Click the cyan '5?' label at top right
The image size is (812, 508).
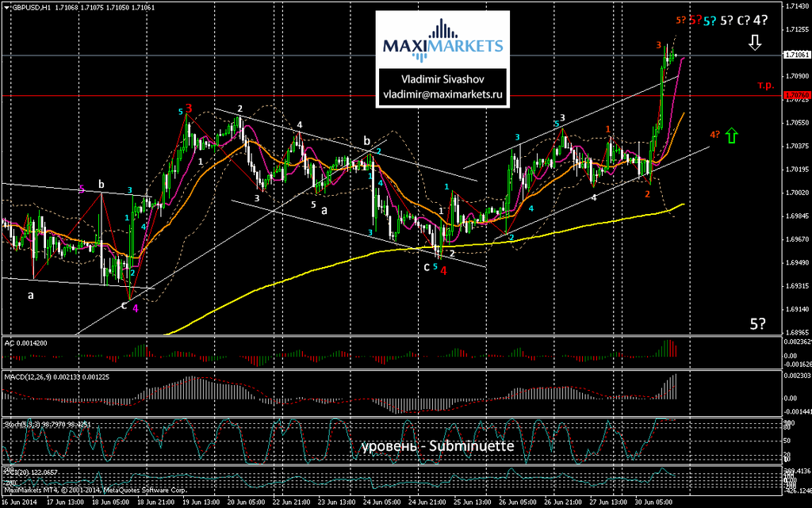[x=710, y=21]
